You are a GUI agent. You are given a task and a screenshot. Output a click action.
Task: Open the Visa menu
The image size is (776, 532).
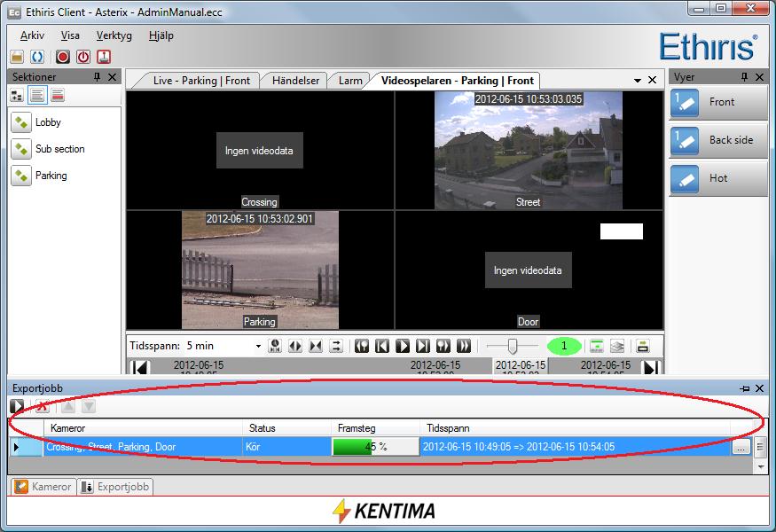point(70,35)
